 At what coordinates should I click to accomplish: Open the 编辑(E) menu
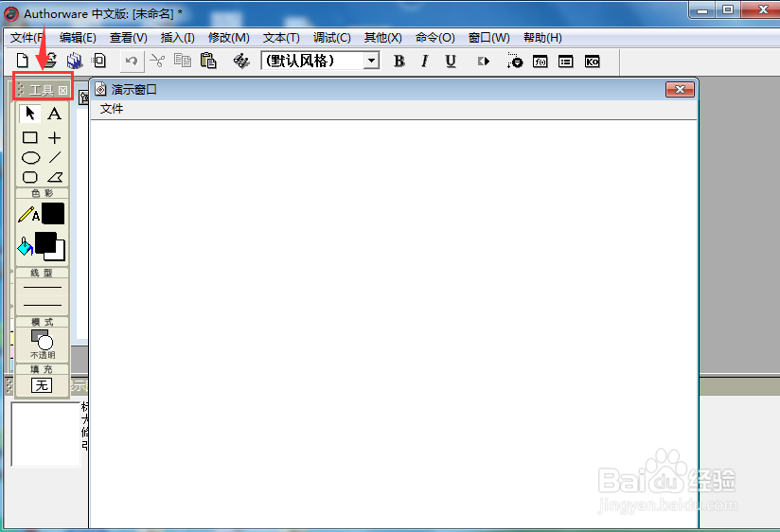(x=78, y=38)
